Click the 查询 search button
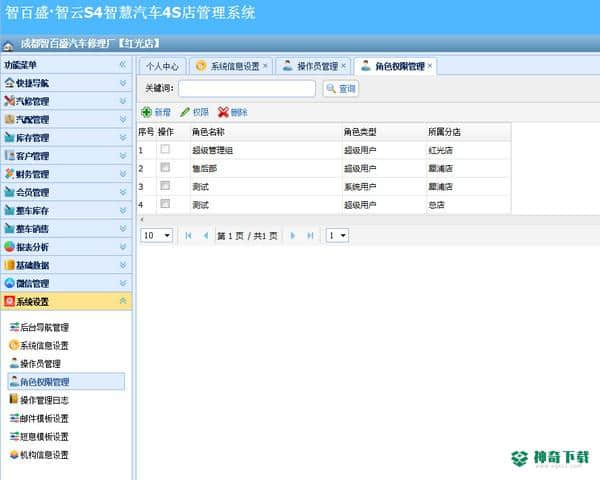 click(341, 89)
